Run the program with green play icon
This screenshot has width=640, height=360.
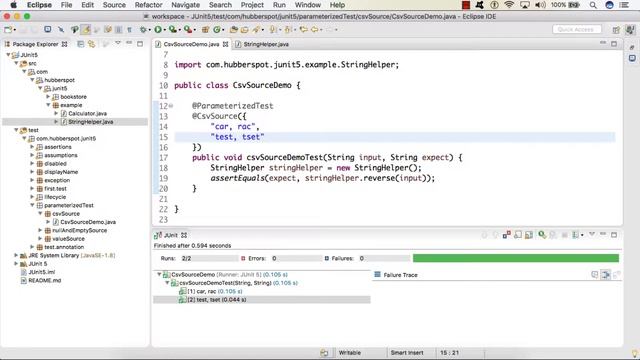pos(158,29)
